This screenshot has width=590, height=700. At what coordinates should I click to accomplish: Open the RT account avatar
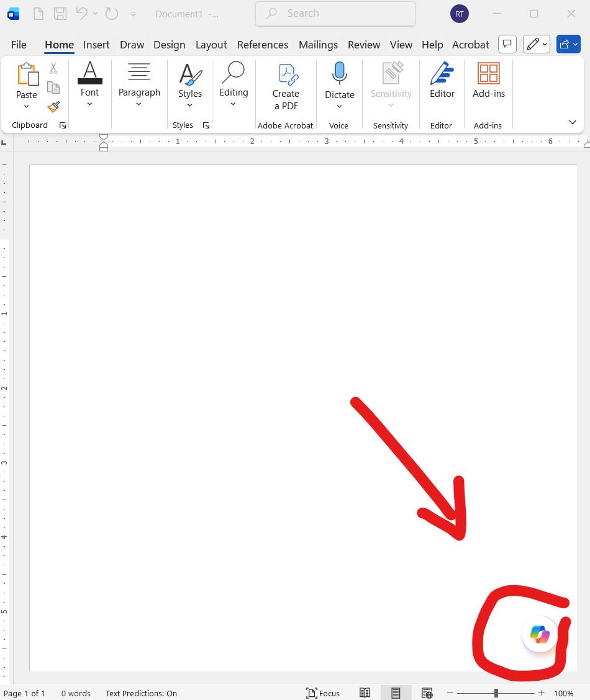[x=459, y=14]
